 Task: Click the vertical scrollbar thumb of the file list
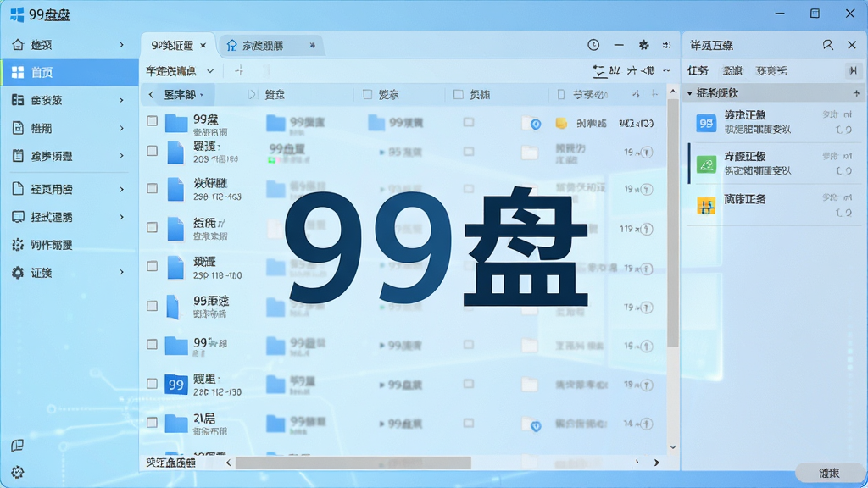point(672,223)
